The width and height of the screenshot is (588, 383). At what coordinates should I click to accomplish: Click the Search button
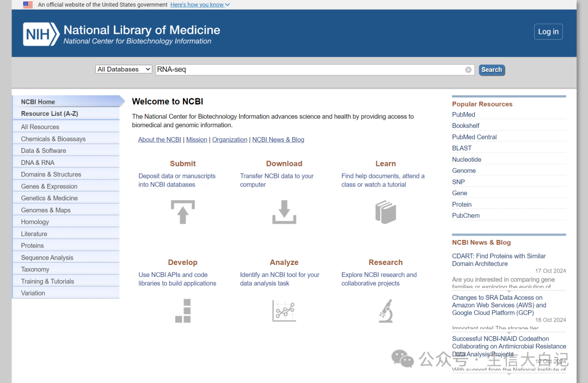(492, 70)
